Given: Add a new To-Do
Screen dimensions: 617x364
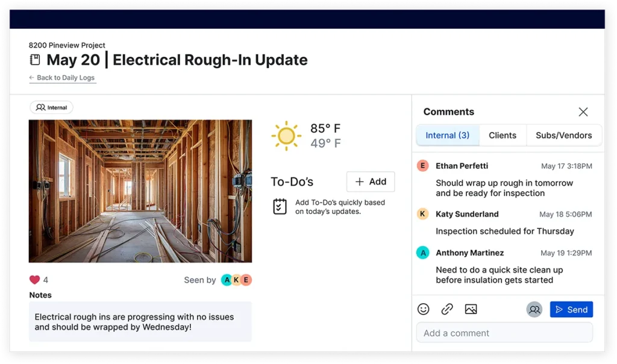Looking at the screenshot, I should 371,181.
